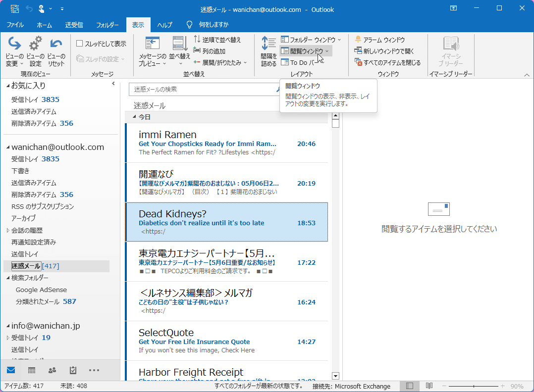Click すべてのアイテムを閉じる
The image size is (534, 392).
[x=387, y=62]
